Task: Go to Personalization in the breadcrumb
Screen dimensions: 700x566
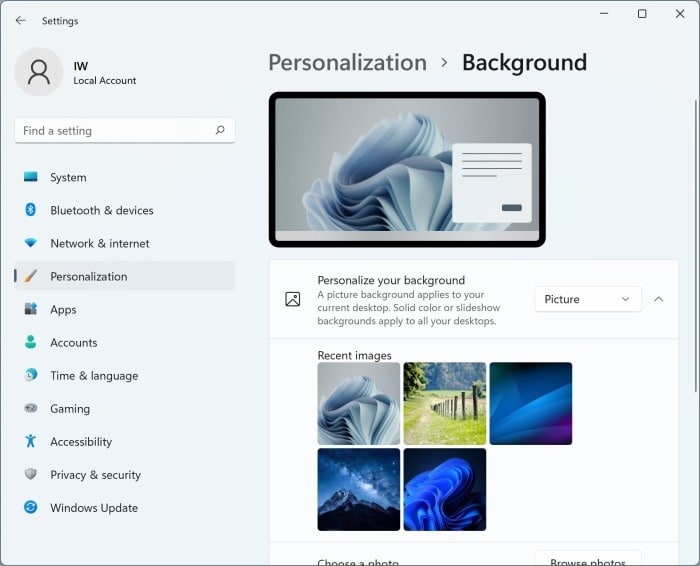Action: [x=347, y=63]
